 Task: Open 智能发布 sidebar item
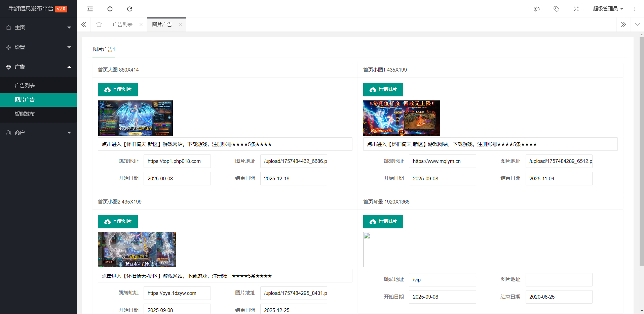pyautogui.click(x=38, y=114)
